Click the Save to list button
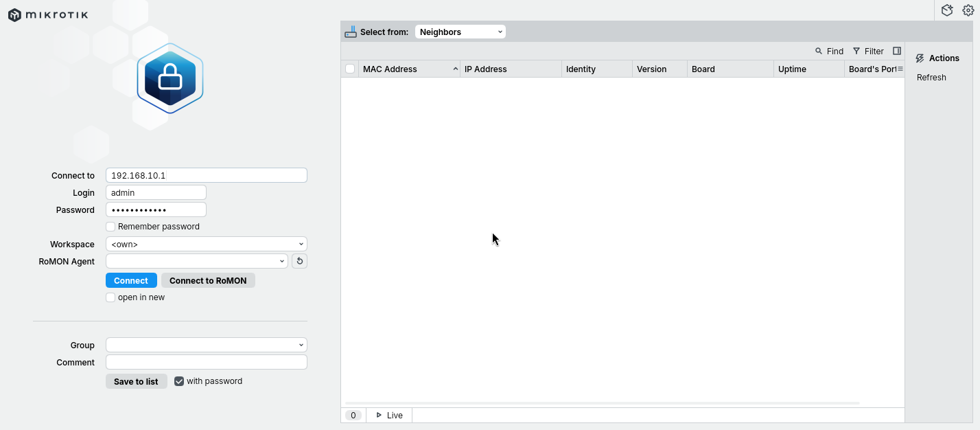980x430 pixels. pos(136,381)
